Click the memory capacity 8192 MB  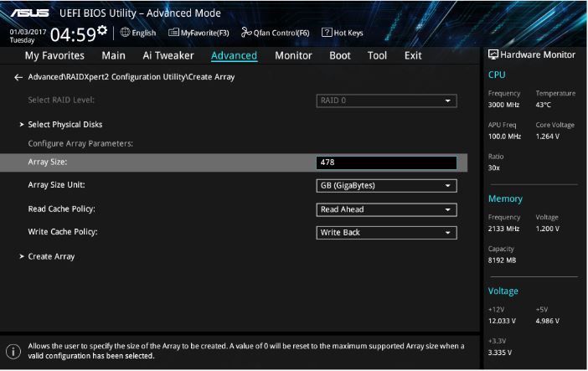tap(502, 260)
